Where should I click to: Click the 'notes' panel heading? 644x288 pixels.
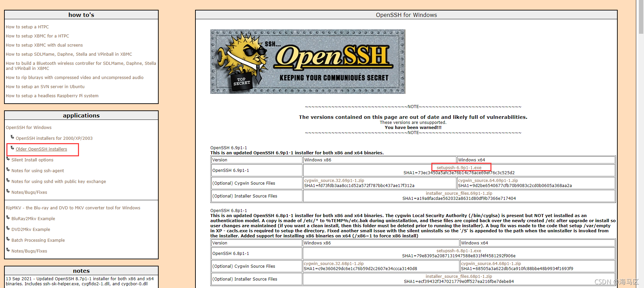point(81,271)
